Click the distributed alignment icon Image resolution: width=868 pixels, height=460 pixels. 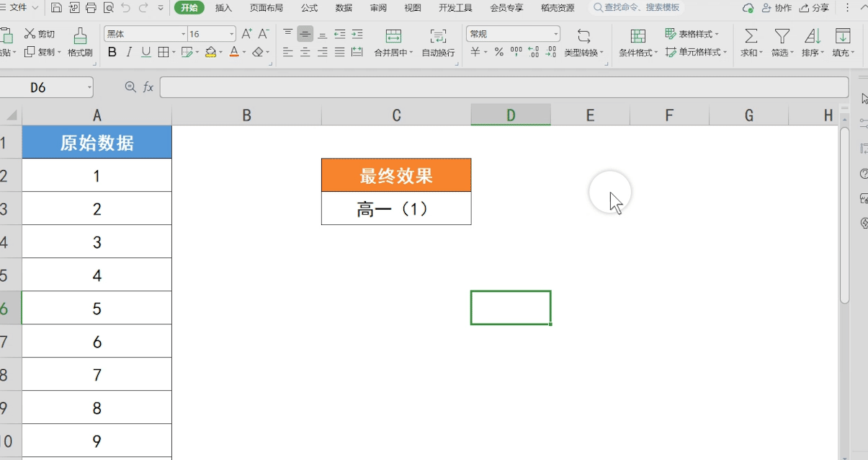(357, 52)
